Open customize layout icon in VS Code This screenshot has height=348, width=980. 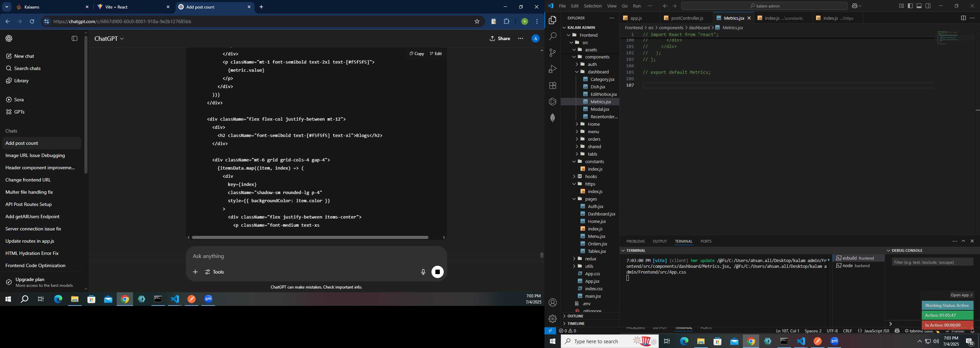[901, 6]
